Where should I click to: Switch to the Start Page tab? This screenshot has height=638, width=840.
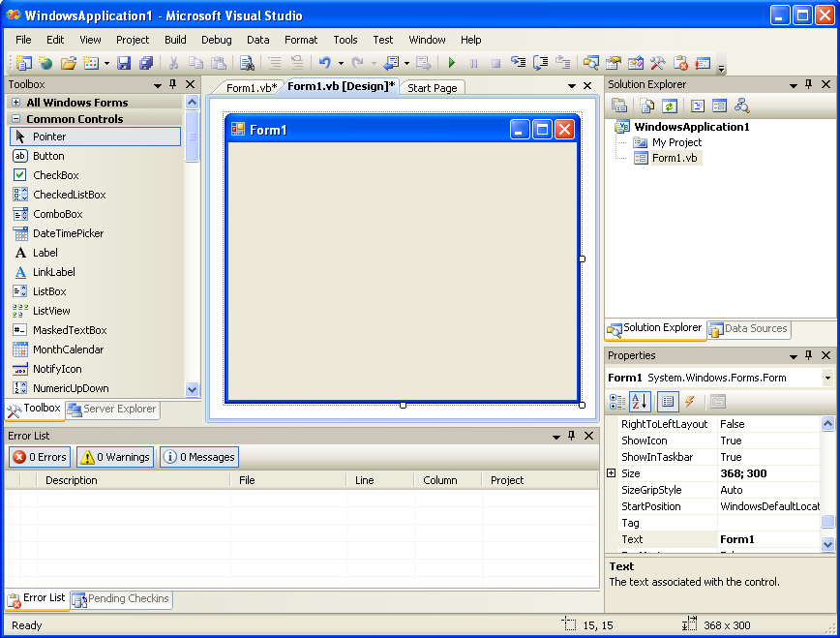[x=432, y=86]
